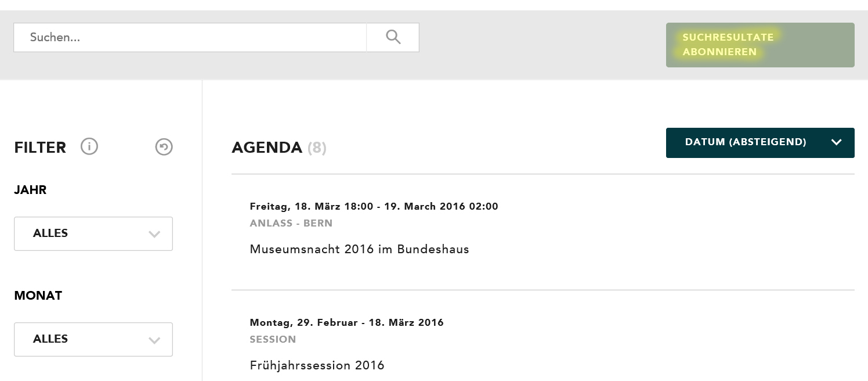Click the chevron in the Monat dropdown

pos(154,340)
